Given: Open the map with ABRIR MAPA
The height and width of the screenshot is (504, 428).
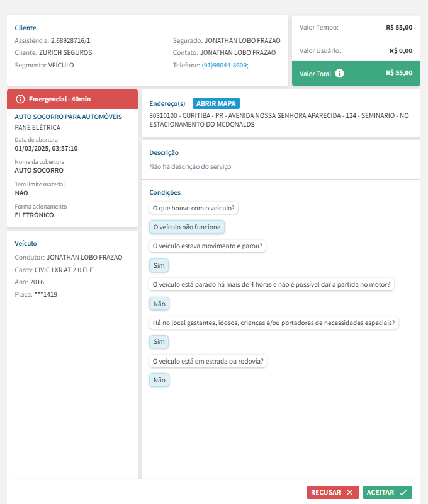Looking at the screenshot, I should coord(216,103).
